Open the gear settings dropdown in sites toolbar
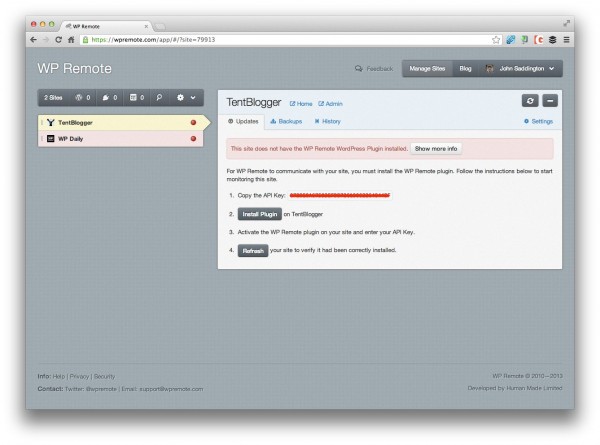 186,98
